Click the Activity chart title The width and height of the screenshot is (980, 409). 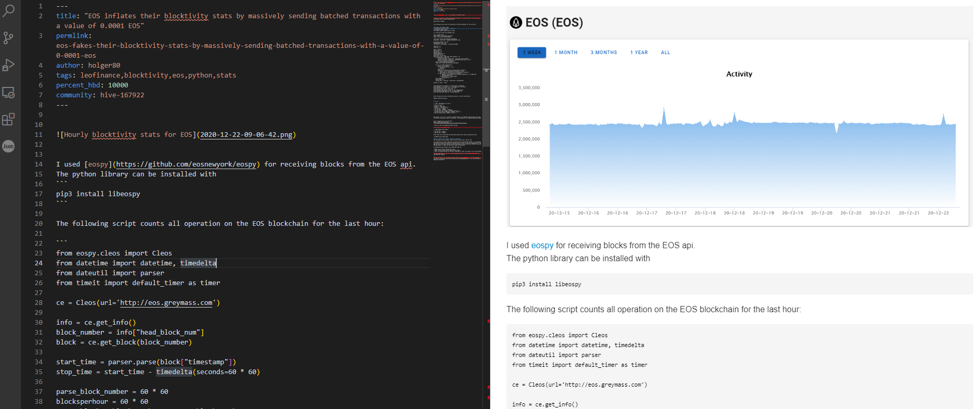click(x=739, y=74)
